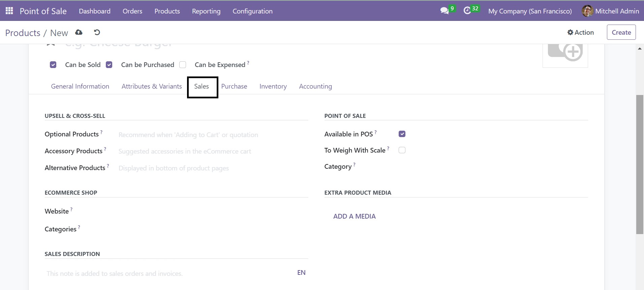This screenshot has width=644, height=290.
Task: Uncheck Available in POS checkbox
Action: tap(402, 134)
